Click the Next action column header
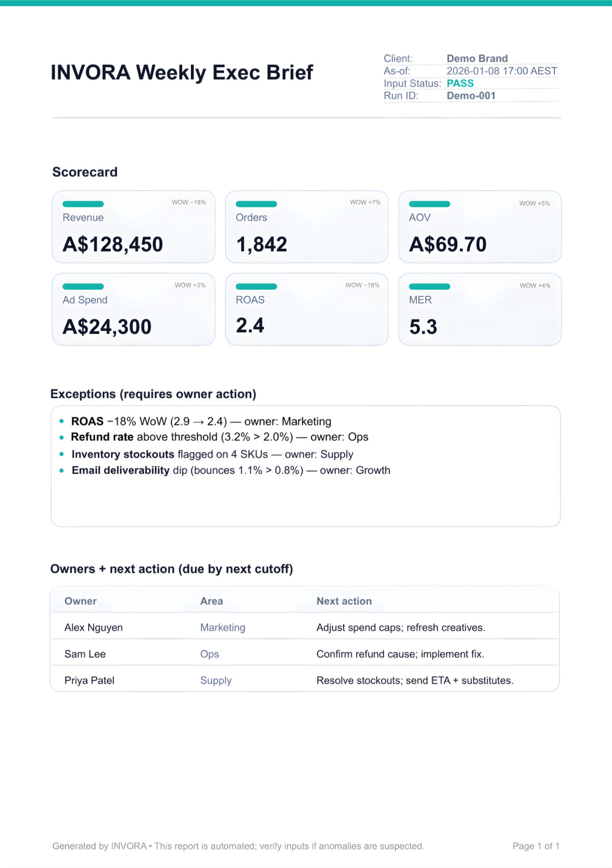The height and width of the screenshot is (868, 612). [344, 601]
